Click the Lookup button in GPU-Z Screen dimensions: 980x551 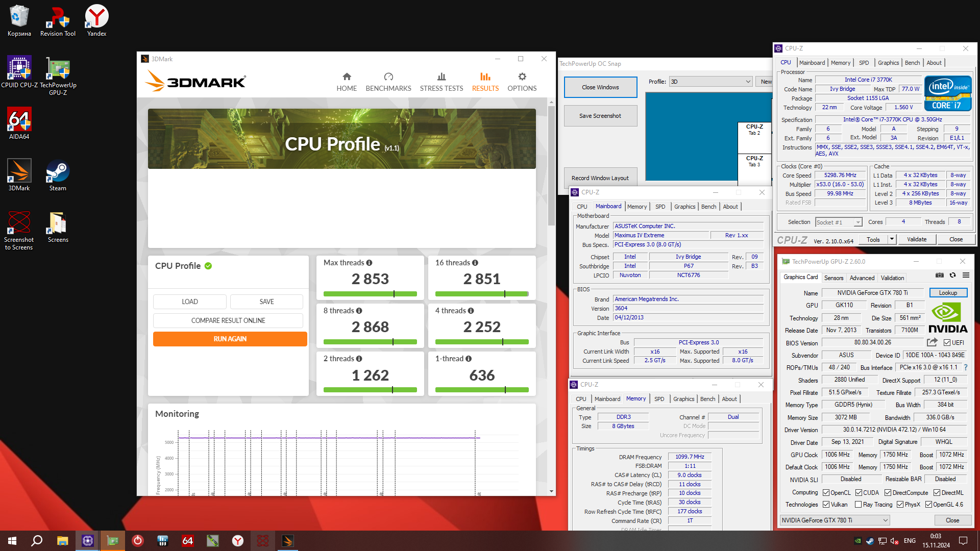tap(948, 293)
